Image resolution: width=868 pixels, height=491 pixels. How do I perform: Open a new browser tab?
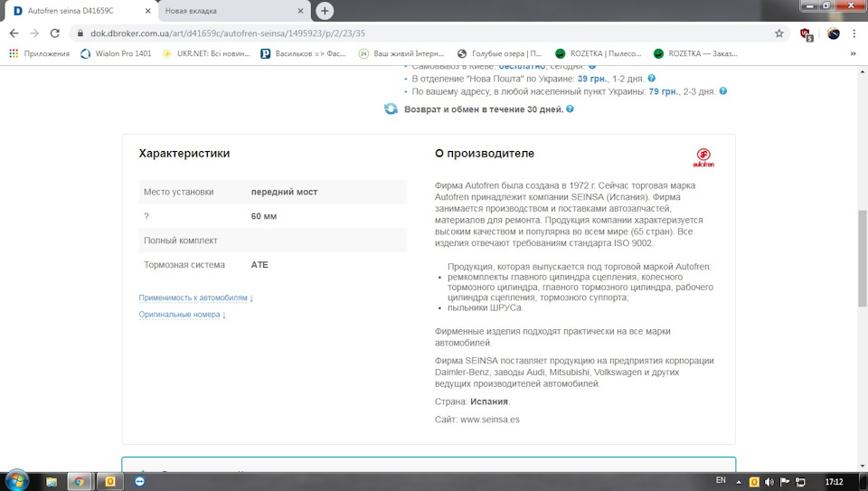click(325, 11)
